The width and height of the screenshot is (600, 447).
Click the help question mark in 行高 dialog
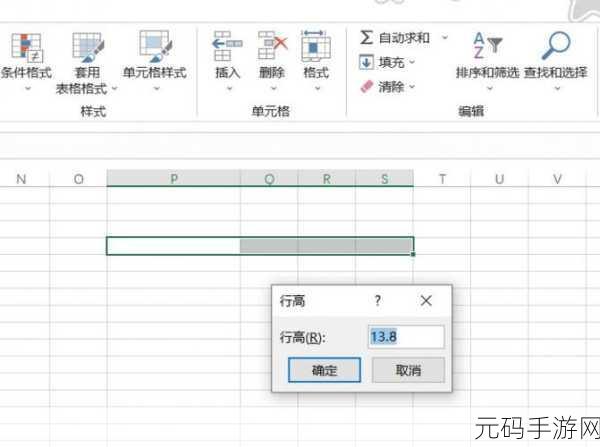tap(378, 301)
